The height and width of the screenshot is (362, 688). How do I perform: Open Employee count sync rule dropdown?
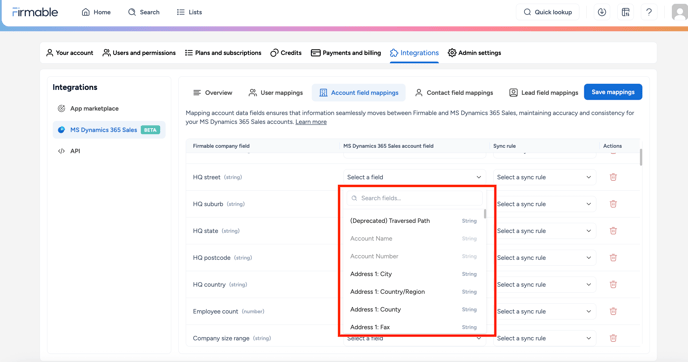click(x=545, y=312)
